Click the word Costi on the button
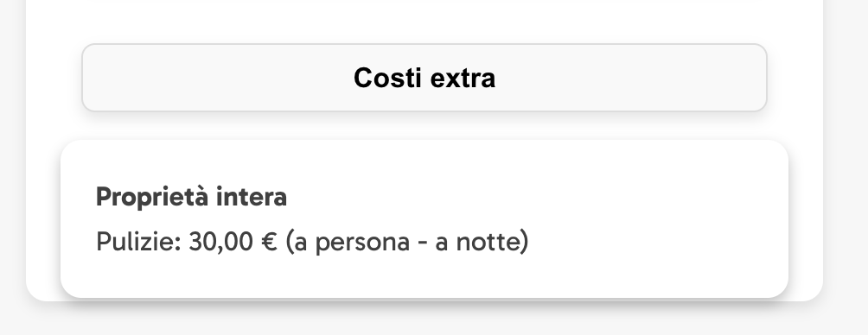 click(387, 78)
